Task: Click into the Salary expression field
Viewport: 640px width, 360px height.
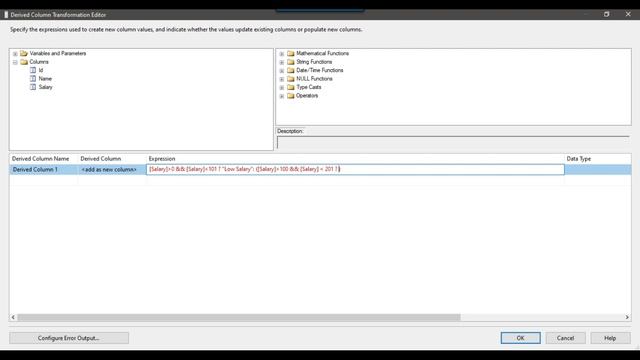Action: point(355,169)
